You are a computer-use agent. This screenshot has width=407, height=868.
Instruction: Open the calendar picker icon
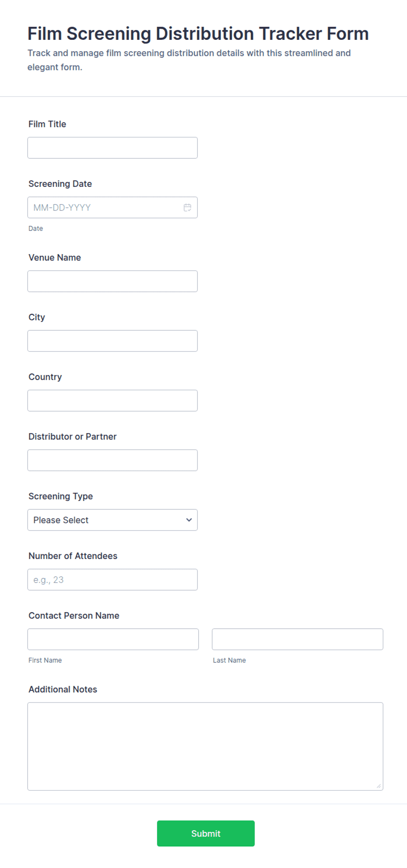187,207
